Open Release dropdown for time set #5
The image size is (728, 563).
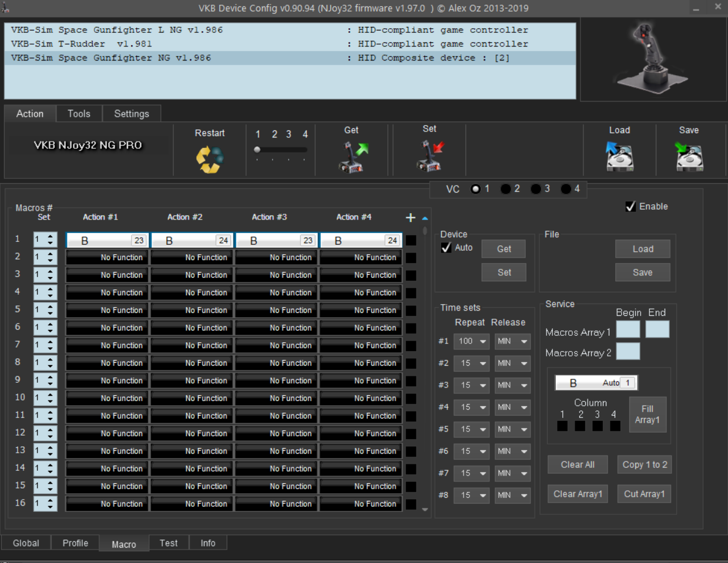click(x=512, y=429)
